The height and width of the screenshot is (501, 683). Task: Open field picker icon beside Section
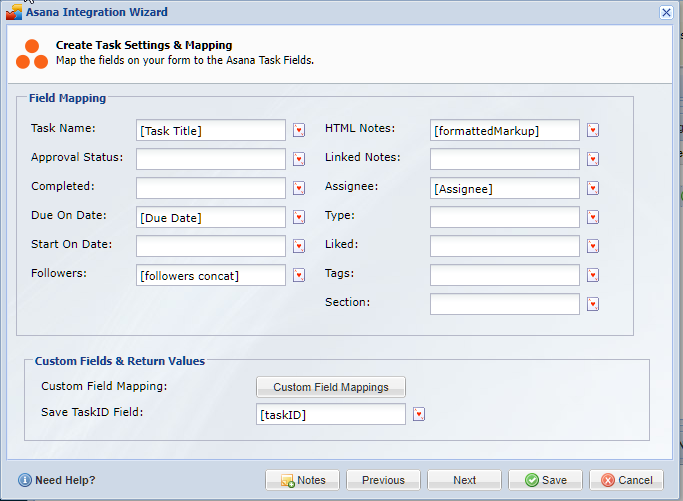593,304
